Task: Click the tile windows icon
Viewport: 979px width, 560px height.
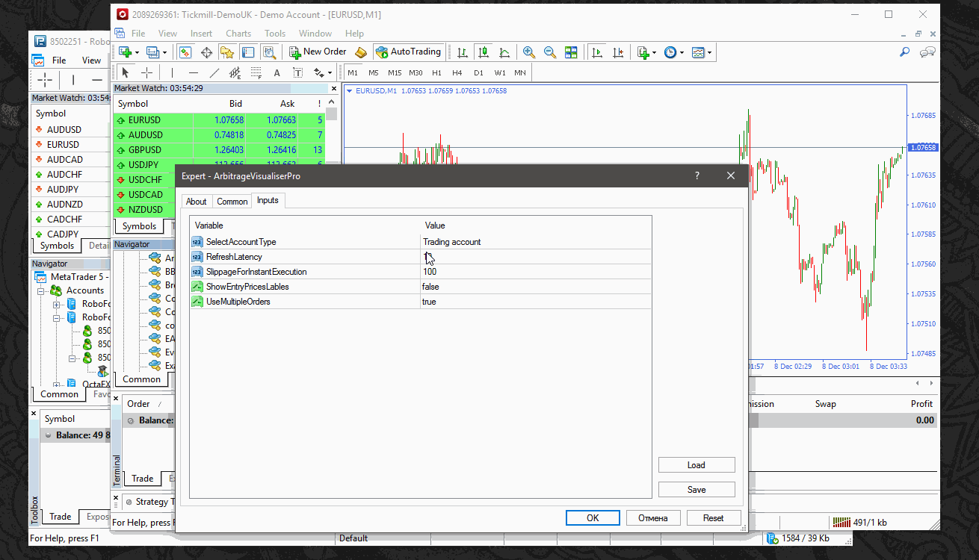Action: tap(571, 52)
